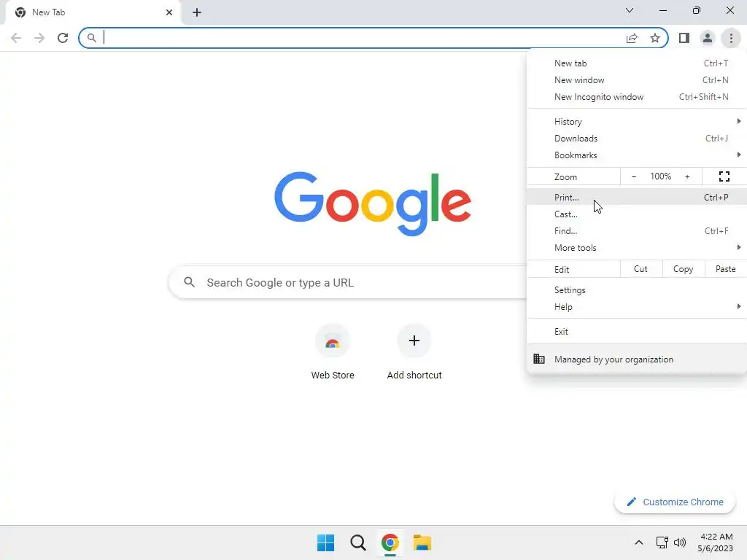Close the New Tab tab

pos(169,12)
